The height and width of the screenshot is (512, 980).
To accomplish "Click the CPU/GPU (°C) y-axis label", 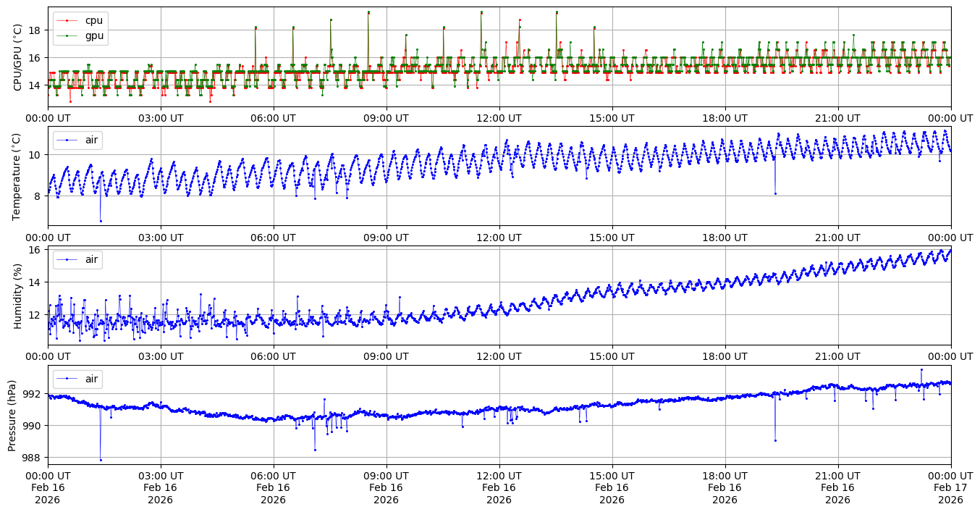I will pos(18,57).
